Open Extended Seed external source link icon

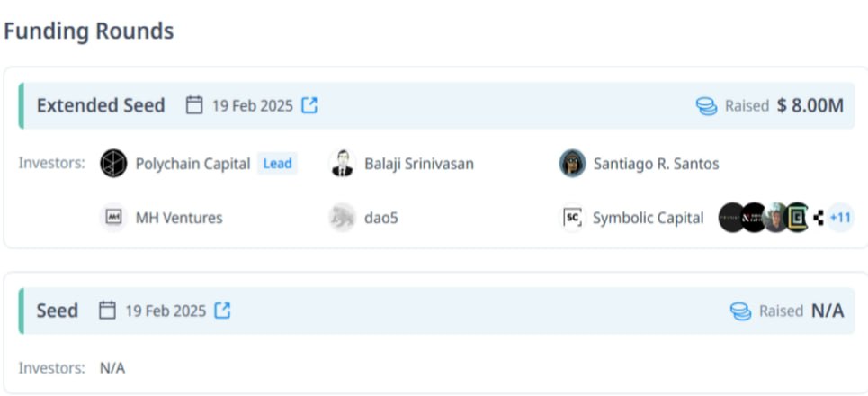pos(309,105)
